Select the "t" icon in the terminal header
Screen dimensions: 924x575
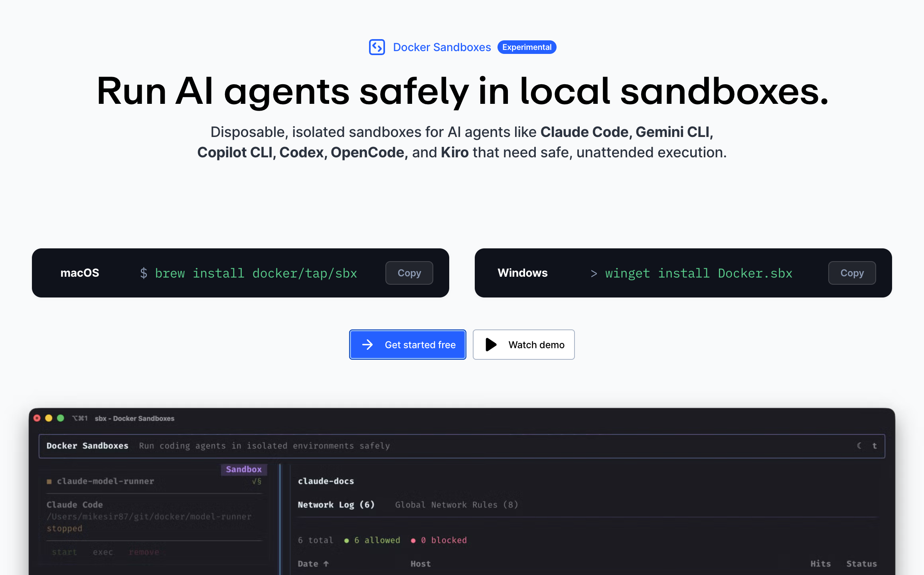(x=875, y=446)
